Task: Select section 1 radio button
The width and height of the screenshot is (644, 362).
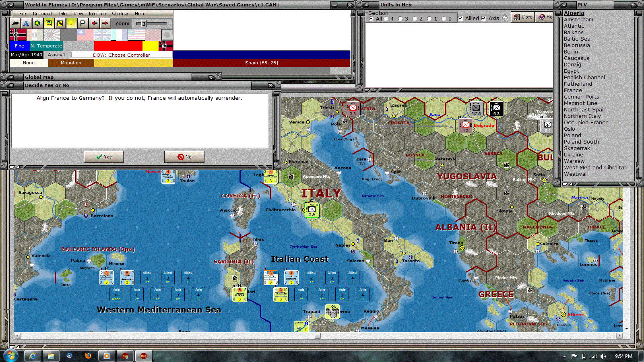Action: point(429,19)
